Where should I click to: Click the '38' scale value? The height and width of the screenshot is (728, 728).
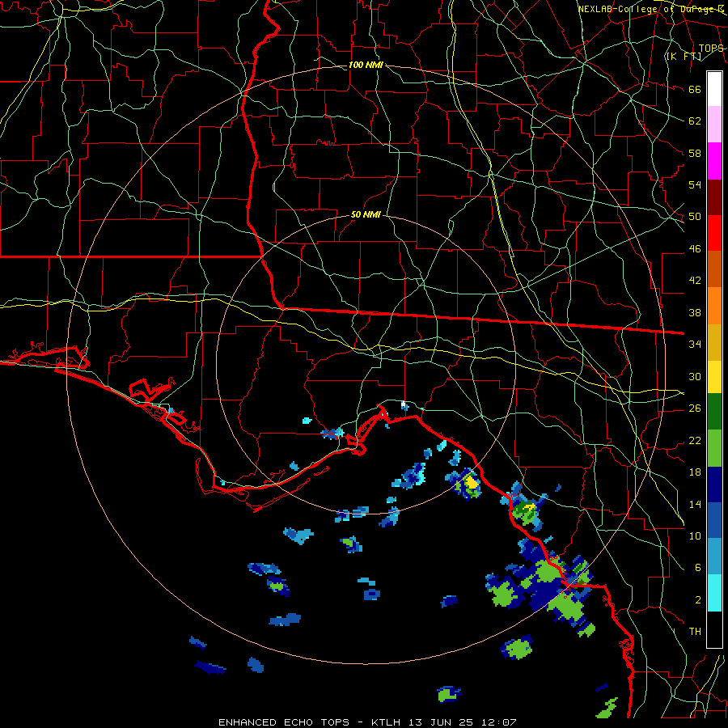pos(695,312)
